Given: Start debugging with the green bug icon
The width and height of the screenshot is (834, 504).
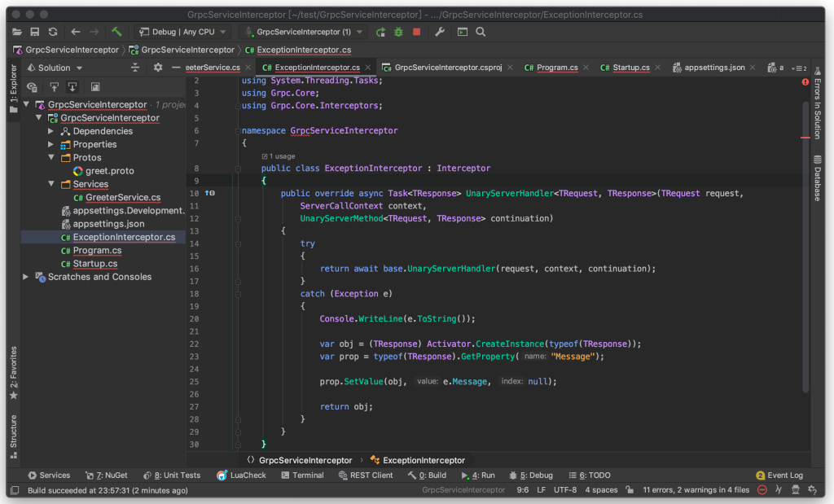Looking at the screenshot, I should (x=398, y=32).
